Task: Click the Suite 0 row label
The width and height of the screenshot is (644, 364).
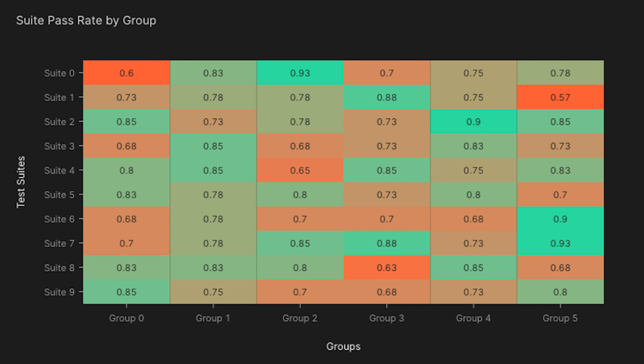Action: (59, 73)
